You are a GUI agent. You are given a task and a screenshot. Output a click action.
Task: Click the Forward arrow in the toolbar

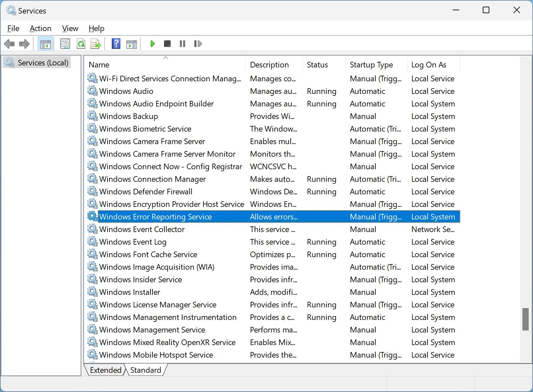tap(24, 44)
